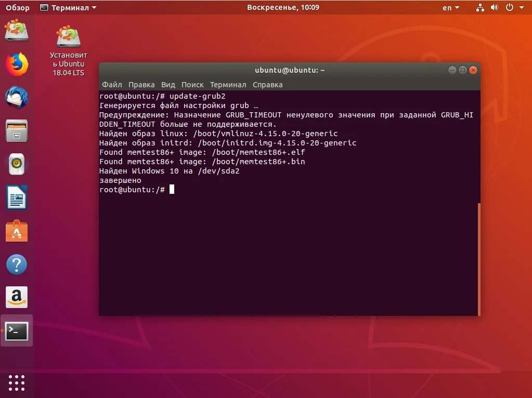Click the clock Воскресенье, 10:09
This screenshot has height=398, width=532.
click(283, 8)
